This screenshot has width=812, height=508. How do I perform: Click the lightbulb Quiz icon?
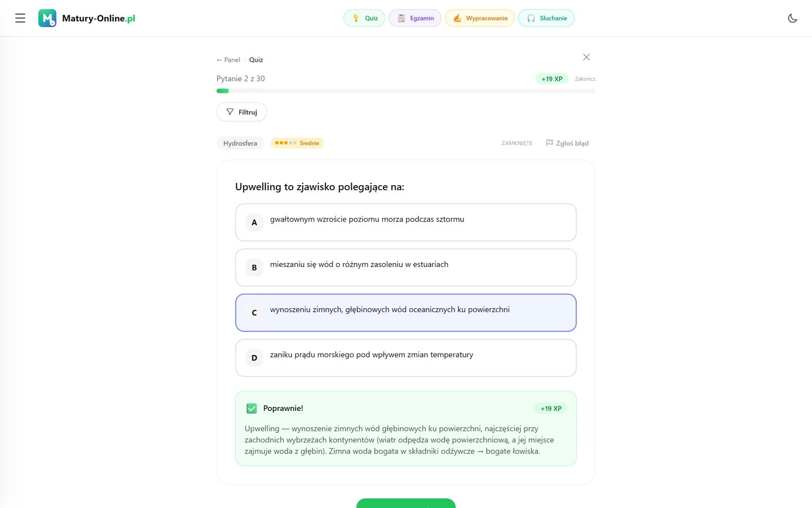click(356, 18)
